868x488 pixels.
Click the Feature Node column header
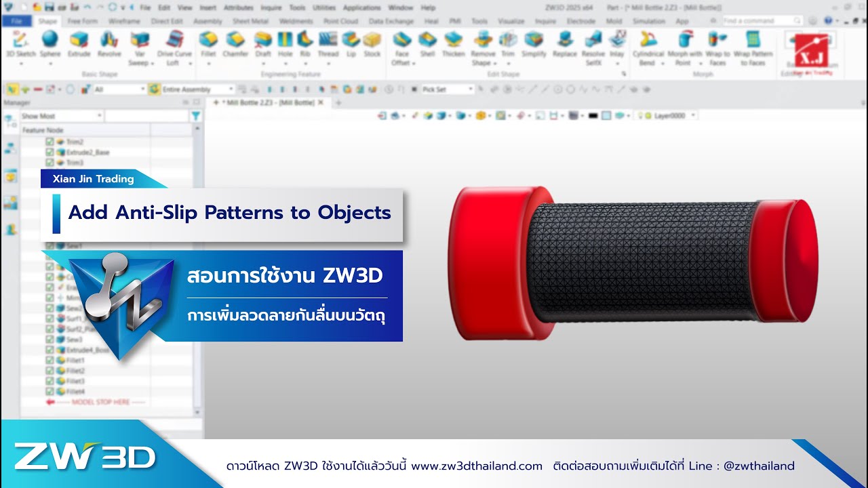click(85, 129)
